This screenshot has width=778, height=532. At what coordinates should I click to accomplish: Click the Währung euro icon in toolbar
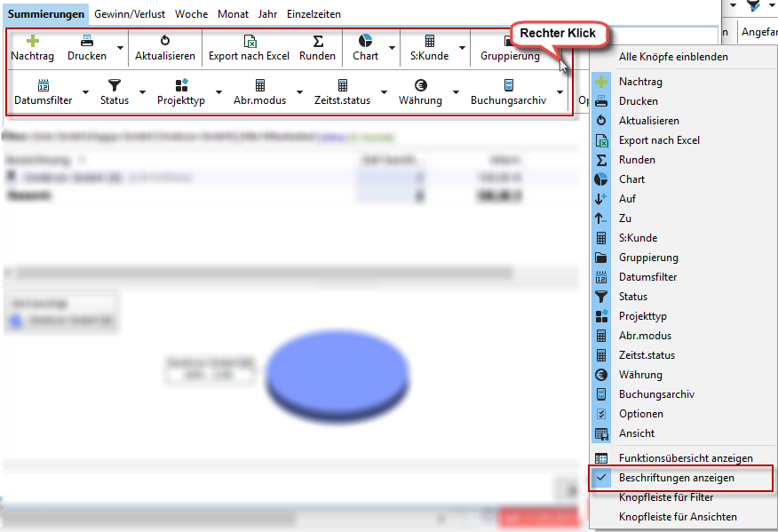point(420,85)
